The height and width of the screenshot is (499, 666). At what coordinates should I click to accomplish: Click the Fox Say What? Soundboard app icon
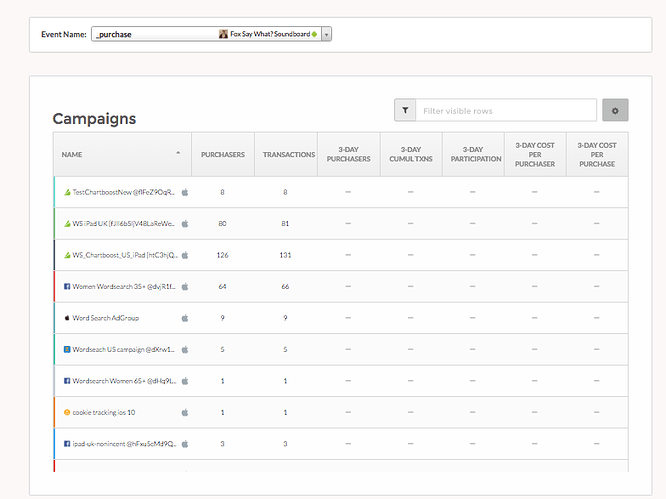(x=223, y=34)
